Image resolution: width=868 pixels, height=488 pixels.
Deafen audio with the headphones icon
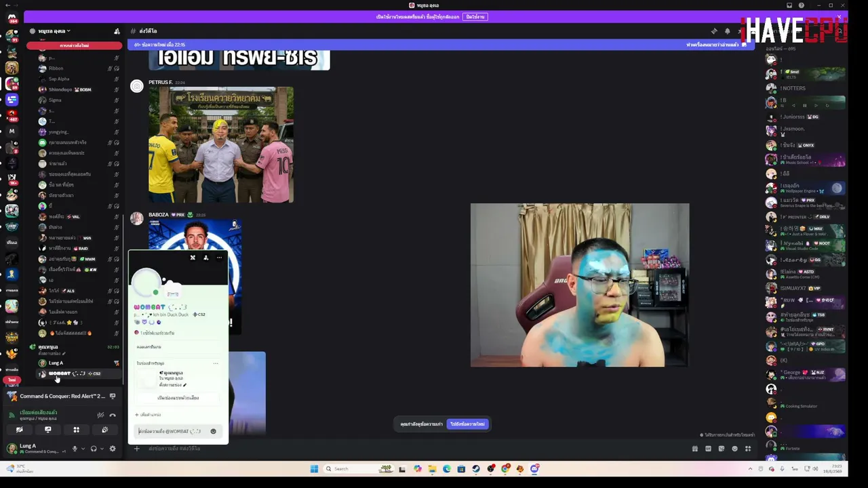tap(94, 449)
